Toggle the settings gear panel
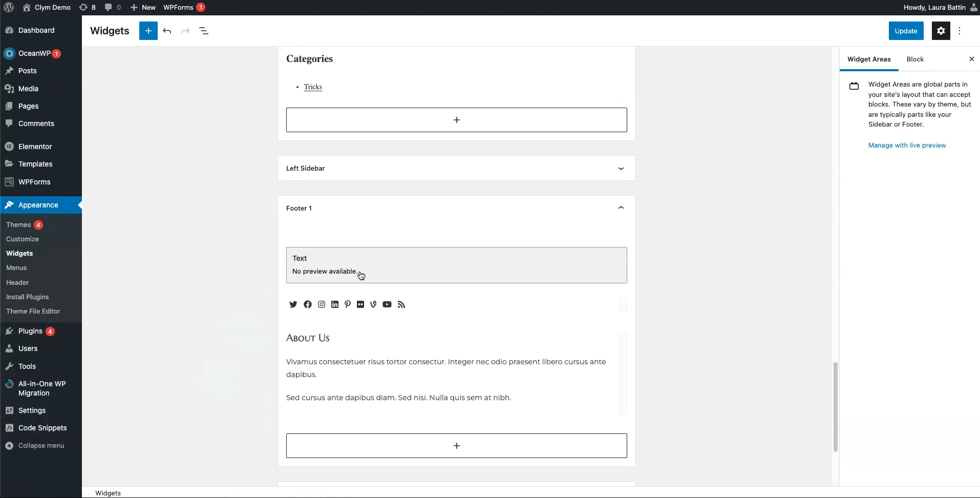This screenshot has width=980, height=498. [941, 31]
